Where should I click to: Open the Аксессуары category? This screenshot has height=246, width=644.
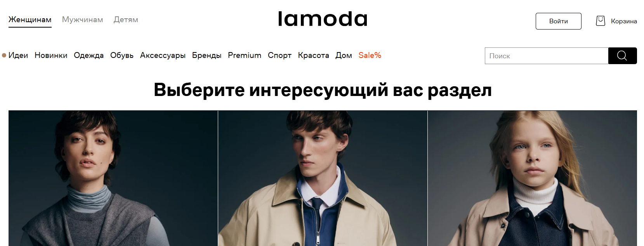coord(163,55)
